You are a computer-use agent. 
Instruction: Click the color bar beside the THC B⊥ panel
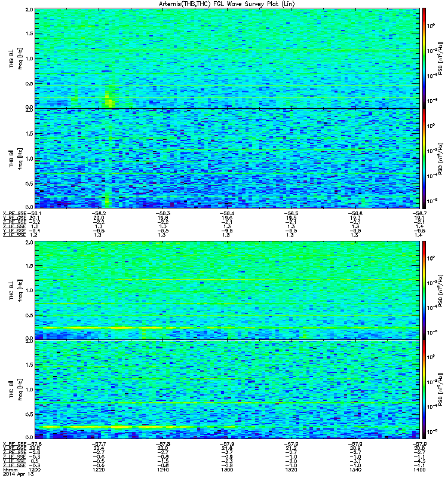point(424,290)
